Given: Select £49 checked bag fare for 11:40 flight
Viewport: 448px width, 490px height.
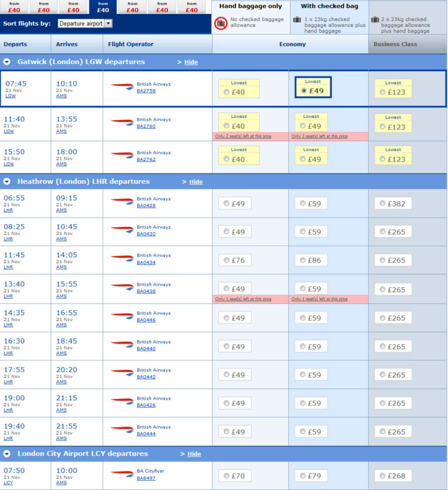Looking at the screenshot, I should [x=302, y=125].
